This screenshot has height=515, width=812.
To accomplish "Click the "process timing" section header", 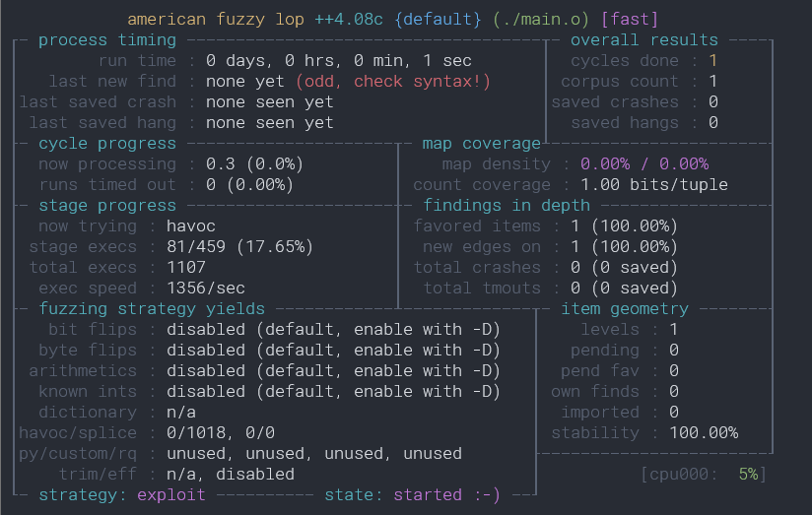I will coord(106,40).
